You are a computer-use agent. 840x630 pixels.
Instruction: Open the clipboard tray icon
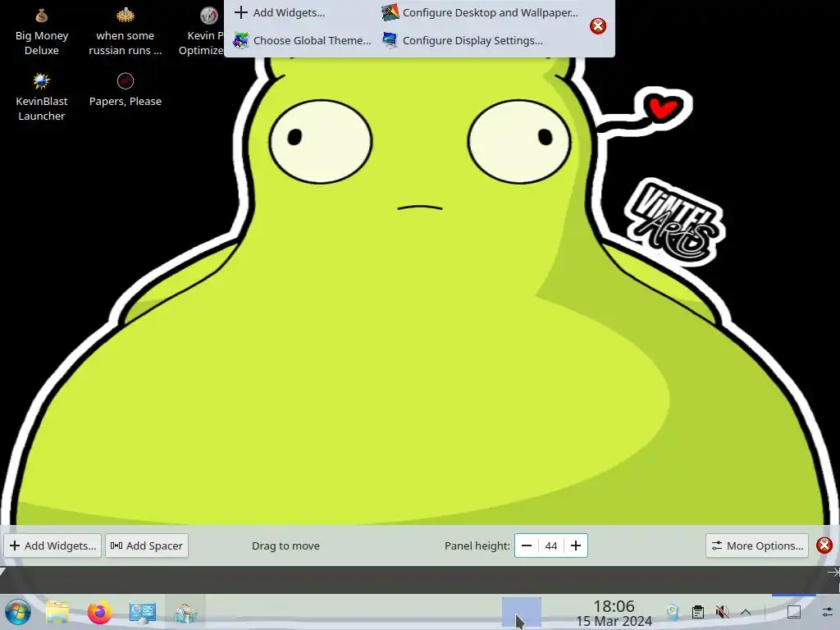697,612
